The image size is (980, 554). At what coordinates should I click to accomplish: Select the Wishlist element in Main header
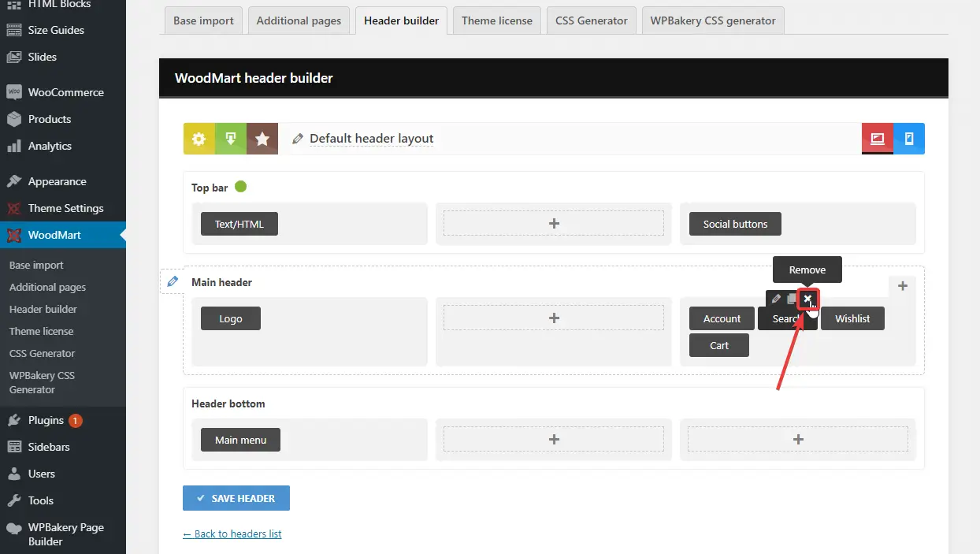click(x=852, y=318)
